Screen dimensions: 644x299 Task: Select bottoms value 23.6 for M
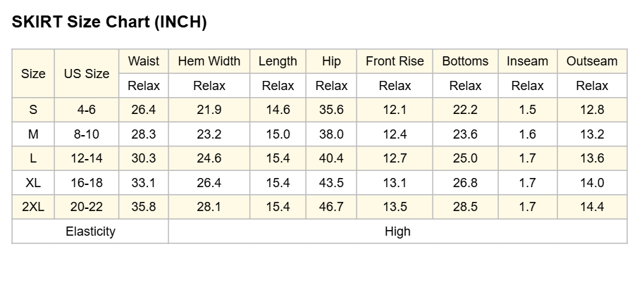click(465, 134)
